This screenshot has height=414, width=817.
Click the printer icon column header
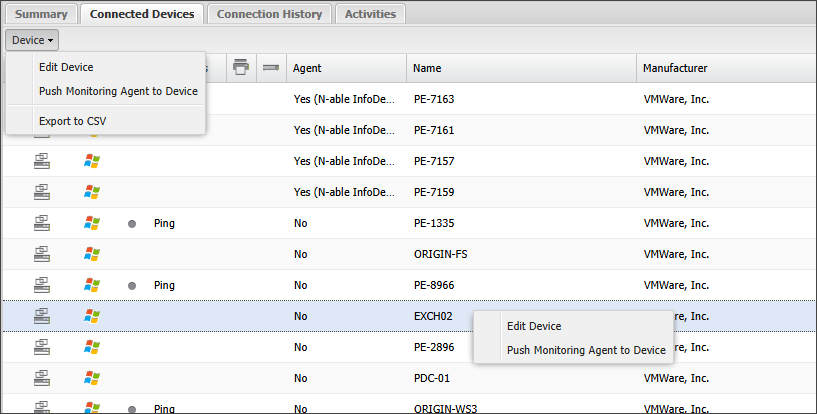point(240,67)
